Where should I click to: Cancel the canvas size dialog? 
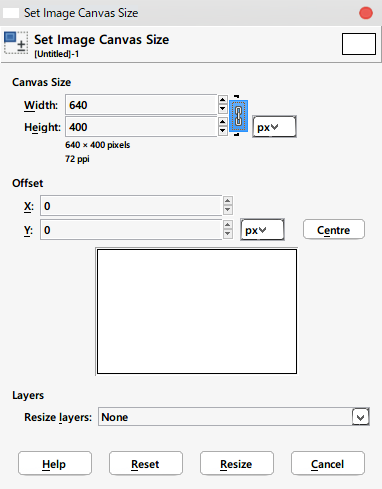(328, 464)
